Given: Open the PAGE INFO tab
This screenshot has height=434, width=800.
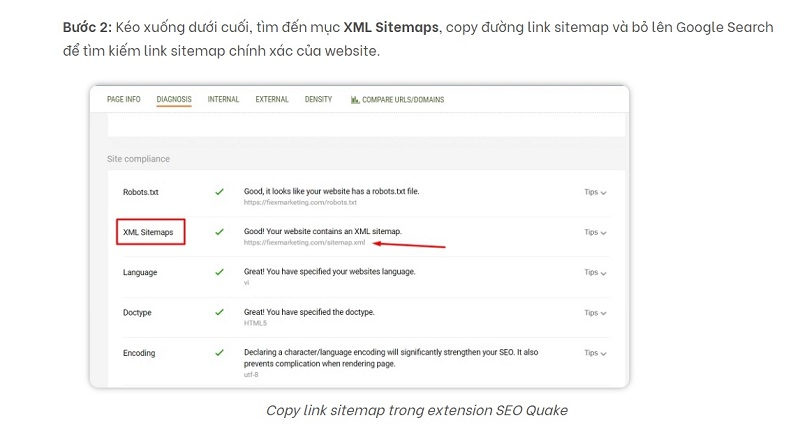Looking at the screenshot, I should click(x=123, y=99).
